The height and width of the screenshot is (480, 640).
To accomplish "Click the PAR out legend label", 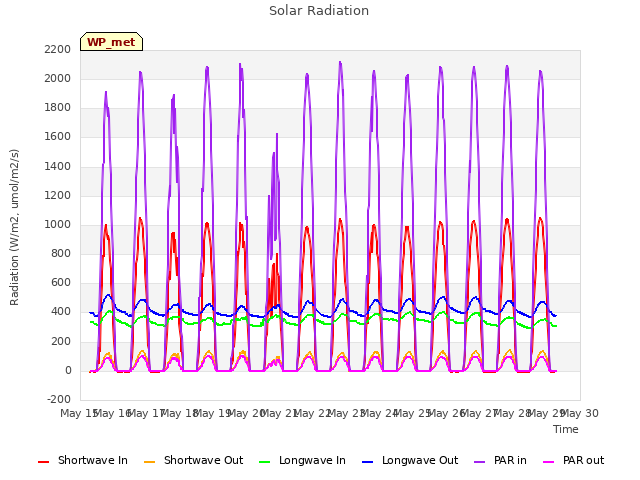I will pos(583,460).
